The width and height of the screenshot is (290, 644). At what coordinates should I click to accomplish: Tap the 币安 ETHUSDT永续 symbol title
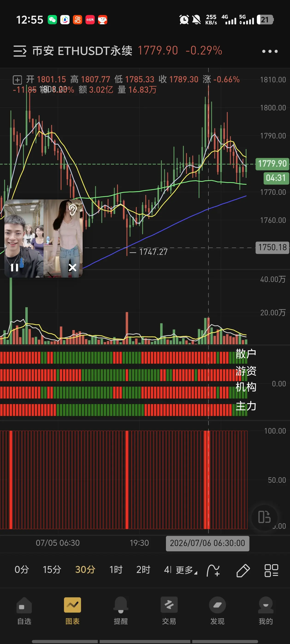(82, 51)
